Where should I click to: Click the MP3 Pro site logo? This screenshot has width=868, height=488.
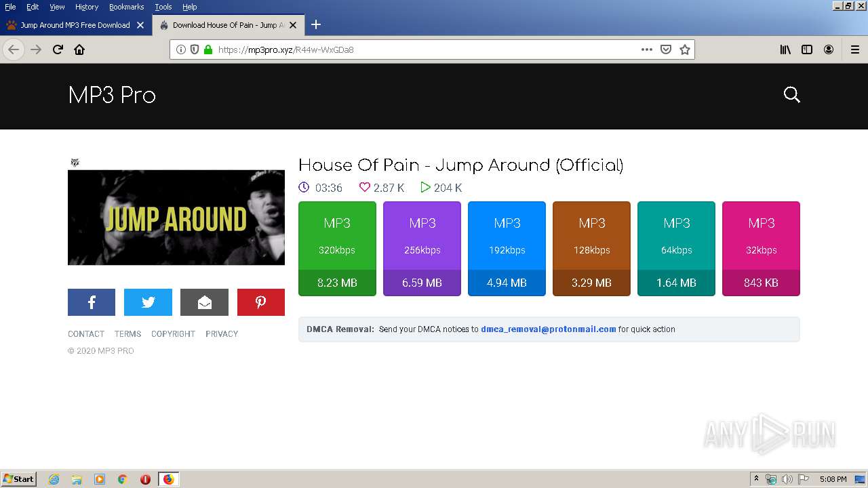112,95
